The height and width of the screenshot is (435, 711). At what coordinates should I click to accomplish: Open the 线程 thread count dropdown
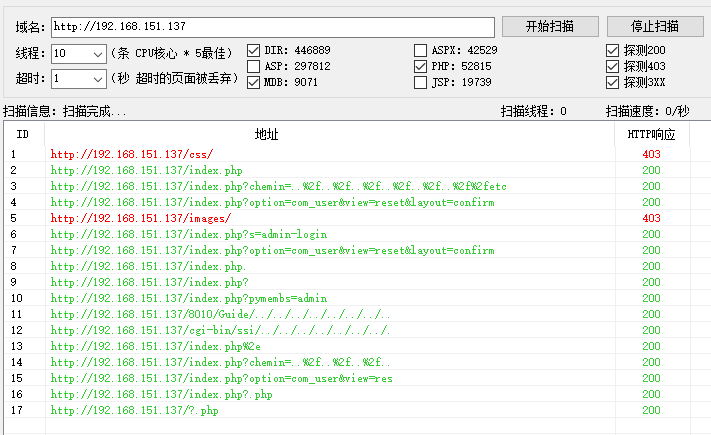pos(97,53)
